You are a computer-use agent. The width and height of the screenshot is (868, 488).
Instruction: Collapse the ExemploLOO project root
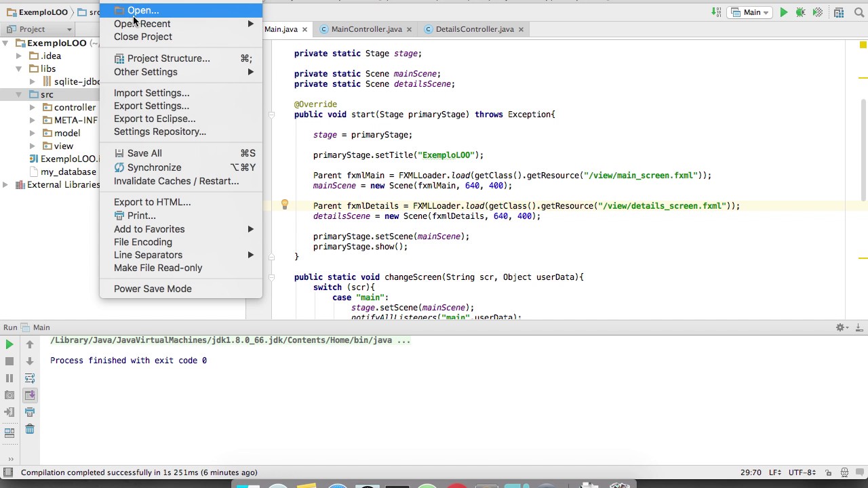pos(6,43)
